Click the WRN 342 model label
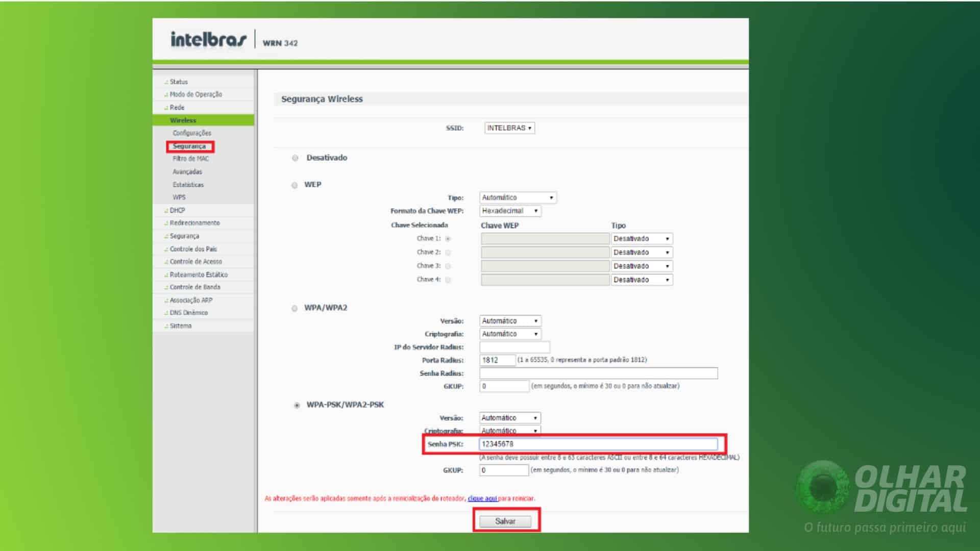This screenshot has height=551, width=980. (280, 43)
